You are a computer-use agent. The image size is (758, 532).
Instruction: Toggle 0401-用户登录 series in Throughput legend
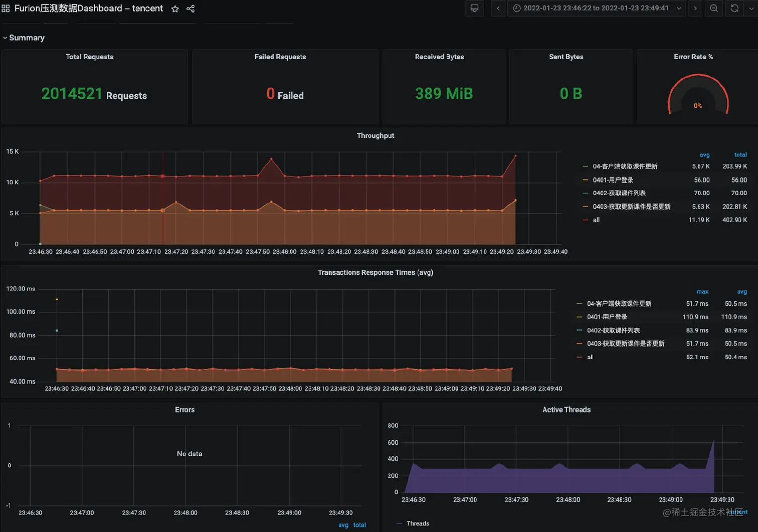613,180
